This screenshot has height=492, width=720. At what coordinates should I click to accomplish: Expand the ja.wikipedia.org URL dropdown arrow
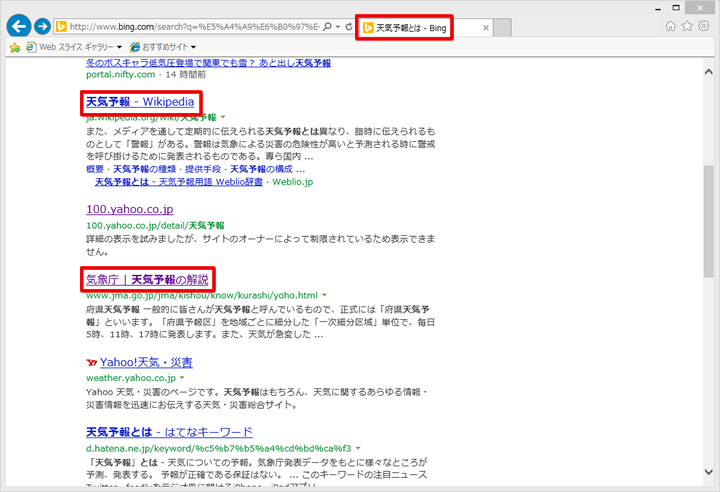tap(223, 117)
